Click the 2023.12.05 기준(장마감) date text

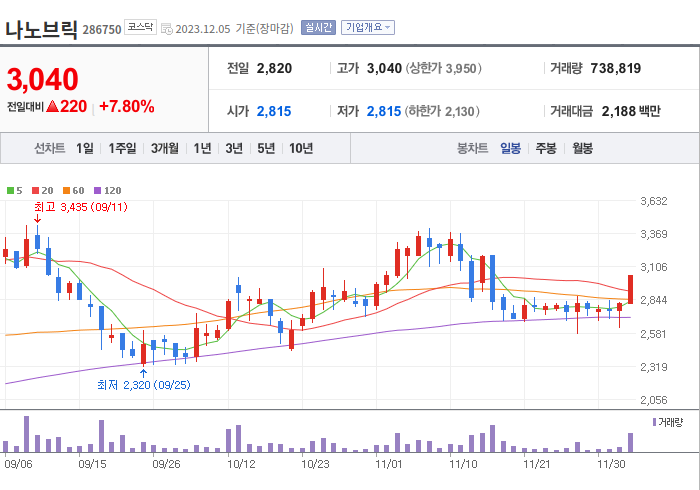pos(234,29)
